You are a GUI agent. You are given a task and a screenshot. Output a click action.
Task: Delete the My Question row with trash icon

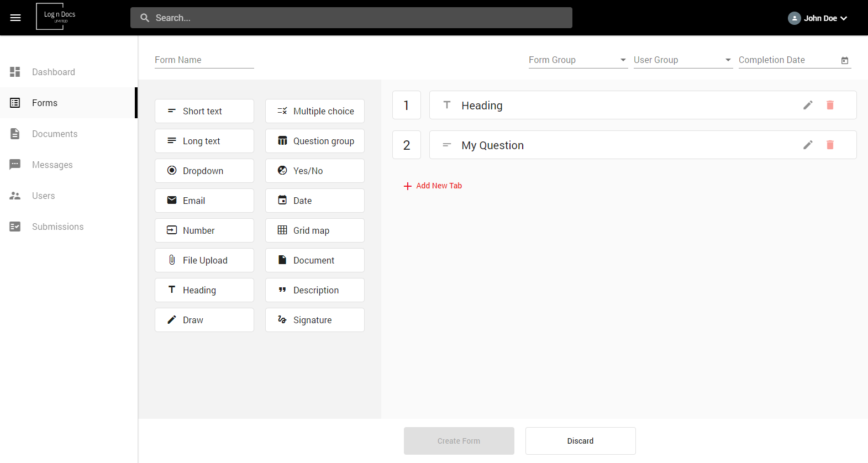830,145
